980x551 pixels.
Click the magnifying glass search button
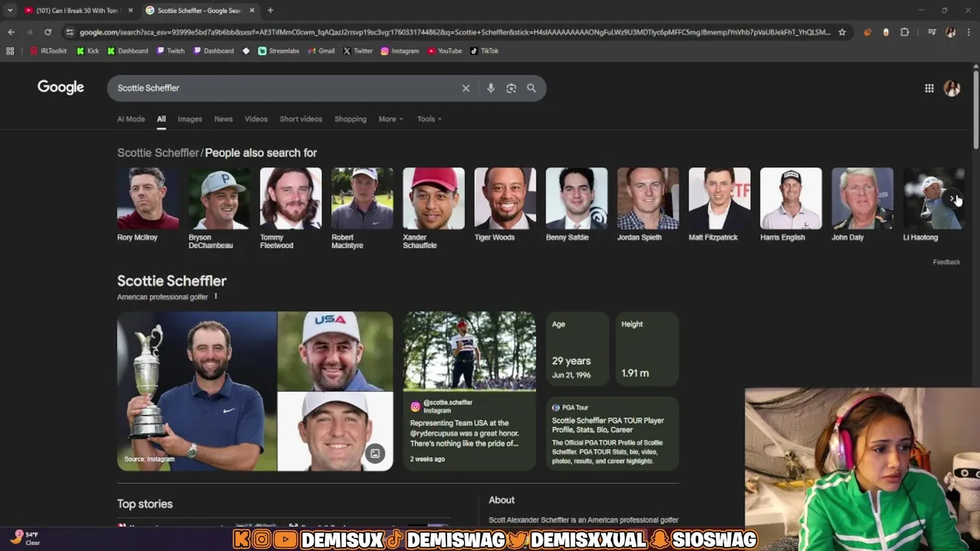(x=531, y=88)
